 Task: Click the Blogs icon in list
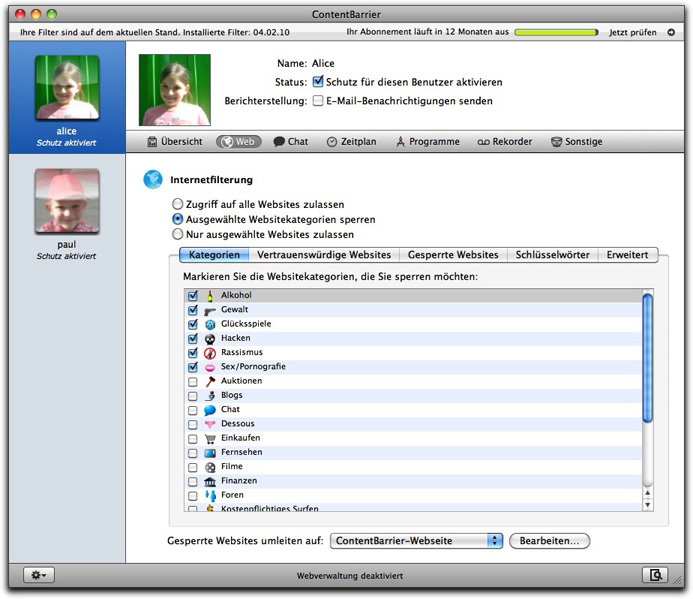[211, 395]
